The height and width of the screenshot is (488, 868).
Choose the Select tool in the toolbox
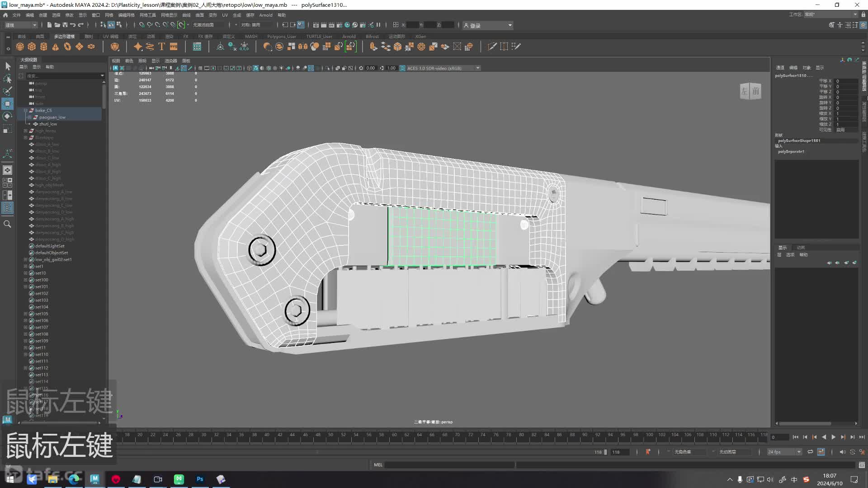(x=8, y=66)
